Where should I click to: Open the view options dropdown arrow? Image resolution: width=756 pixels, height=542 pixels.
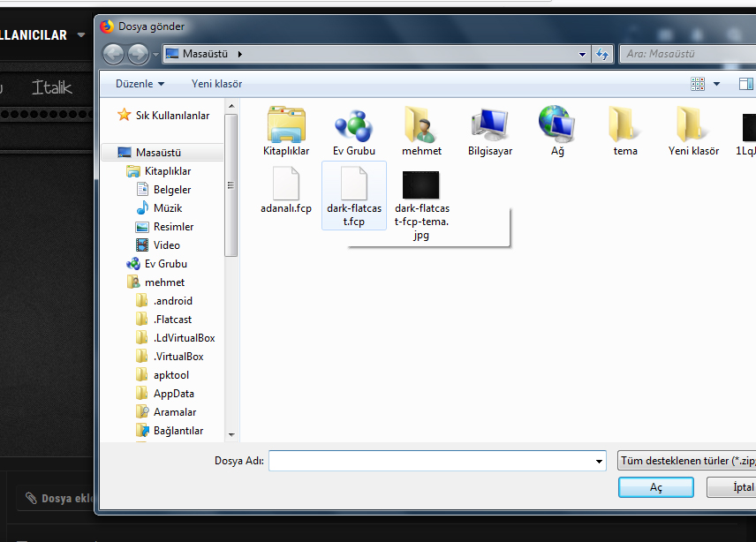coord(716,84)
